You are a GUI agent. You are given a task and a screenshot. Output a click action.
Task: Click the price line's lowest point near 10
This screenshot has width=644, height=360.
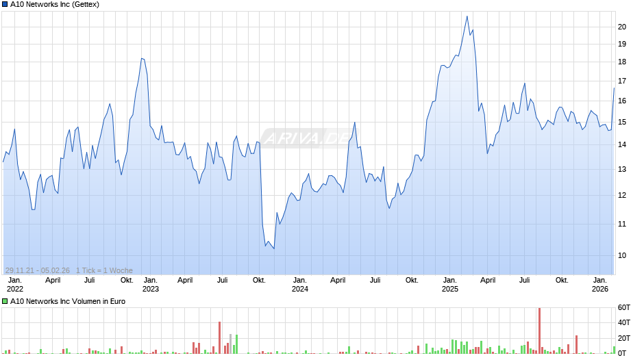pyautogui.click(x=274, y=248)
